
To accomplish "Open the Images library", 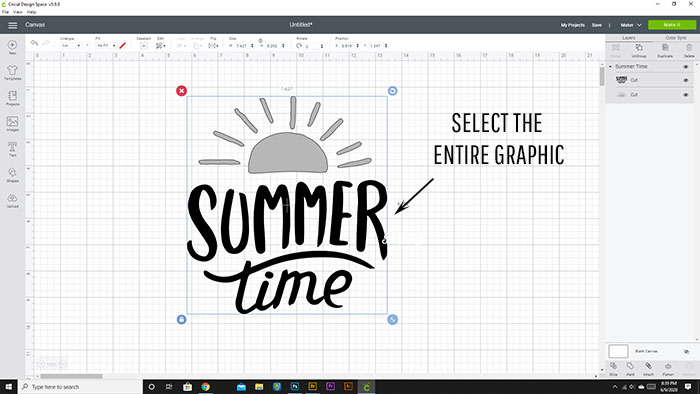I will (12, 124).
